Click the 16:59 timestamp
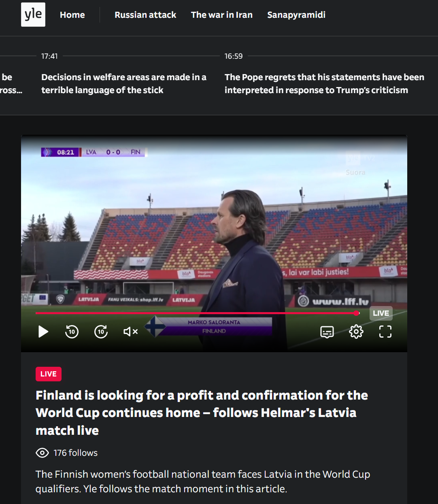The width and height of the screenshot is (438, 504). click(234, 56)
